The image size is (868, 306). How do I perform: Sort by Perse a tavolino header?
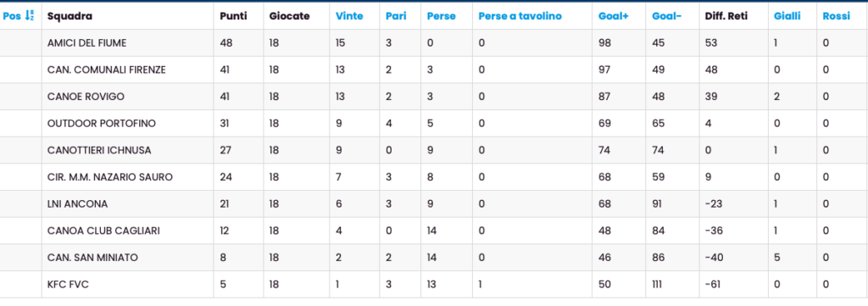520,16
